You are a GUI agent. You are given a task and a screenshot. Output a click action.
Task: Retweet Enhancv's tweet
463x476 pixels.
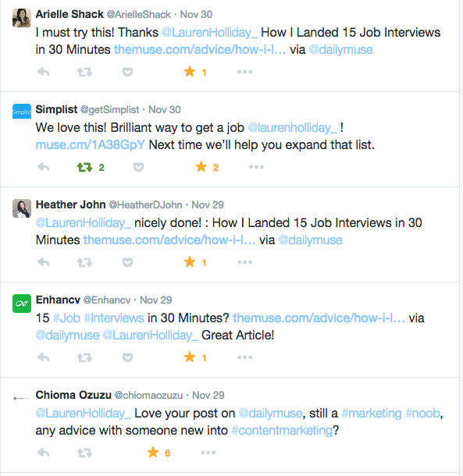pyautogui.click(x=84, y=357)
